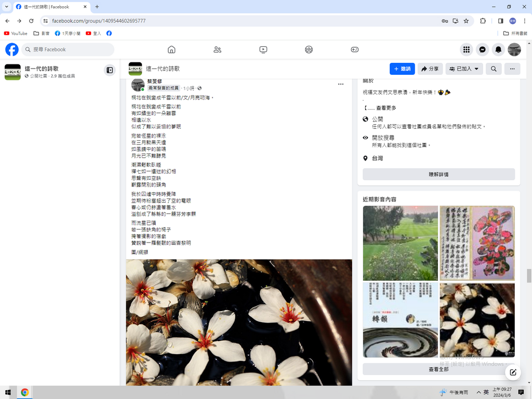
Task: Search within the group using magnifier icon
Action: pos(494,69)
